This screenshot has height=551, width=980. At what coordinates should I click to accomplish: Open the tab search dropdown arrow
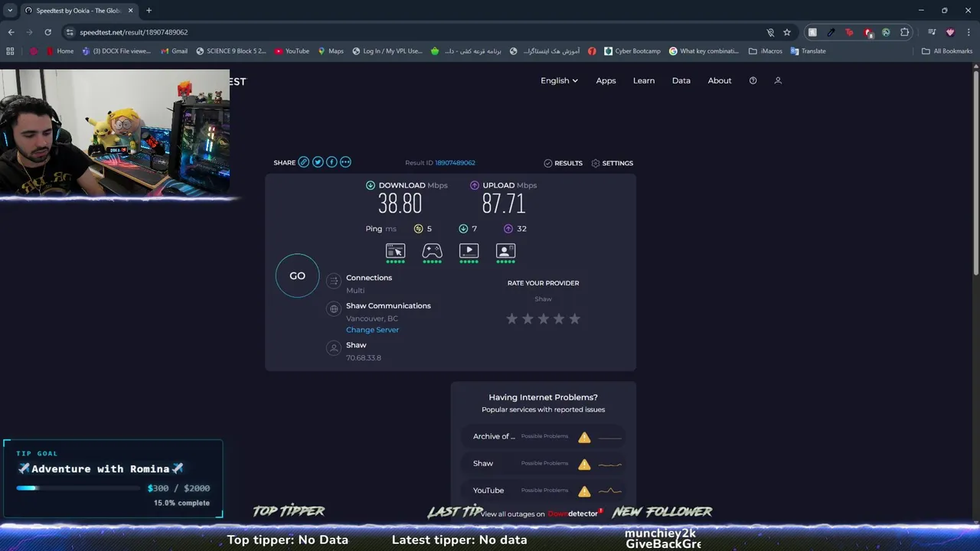pyautogui.click(x=10, y=11)
